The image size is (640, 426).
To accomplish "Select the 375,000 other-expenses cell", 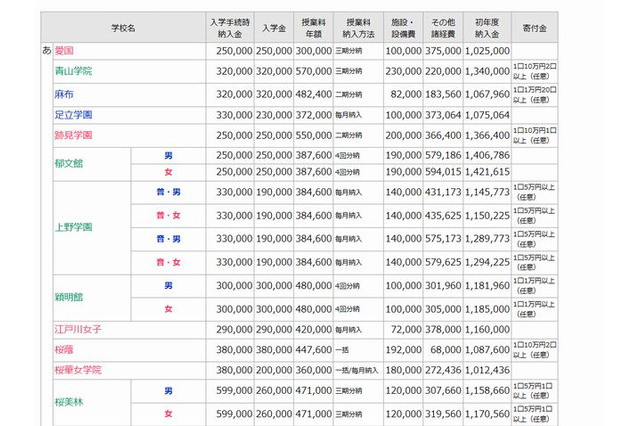I will click(443, 51).
